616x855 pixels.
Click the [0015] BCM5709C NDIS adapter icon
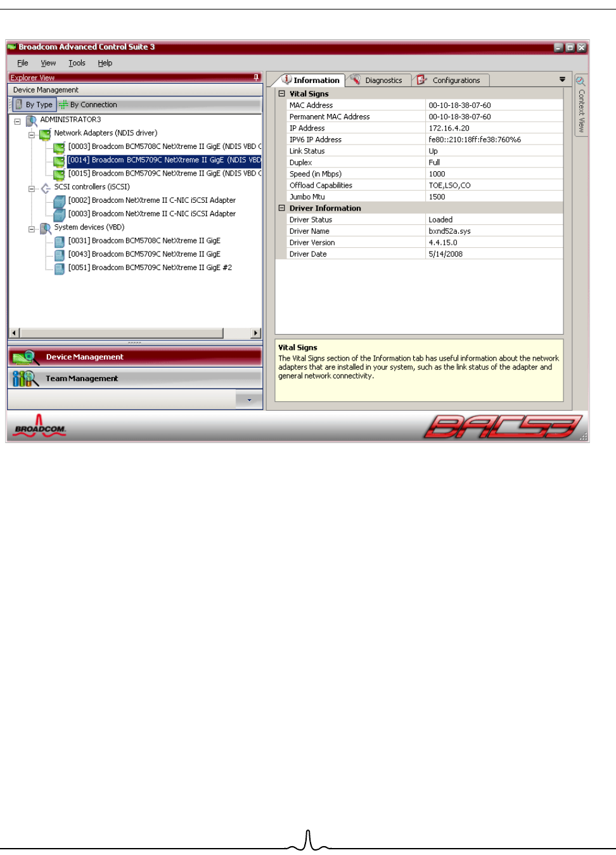coord(59,174)
